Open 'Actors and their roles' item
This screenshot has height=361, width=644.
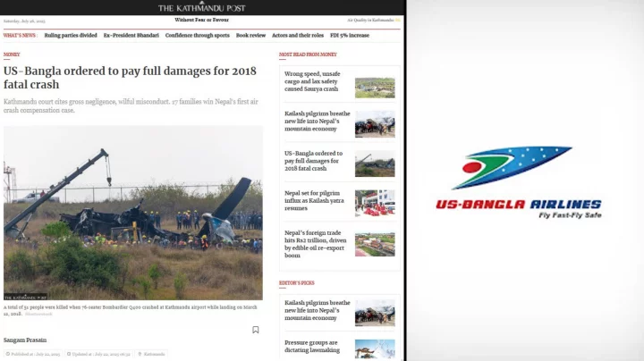[298, 36]
